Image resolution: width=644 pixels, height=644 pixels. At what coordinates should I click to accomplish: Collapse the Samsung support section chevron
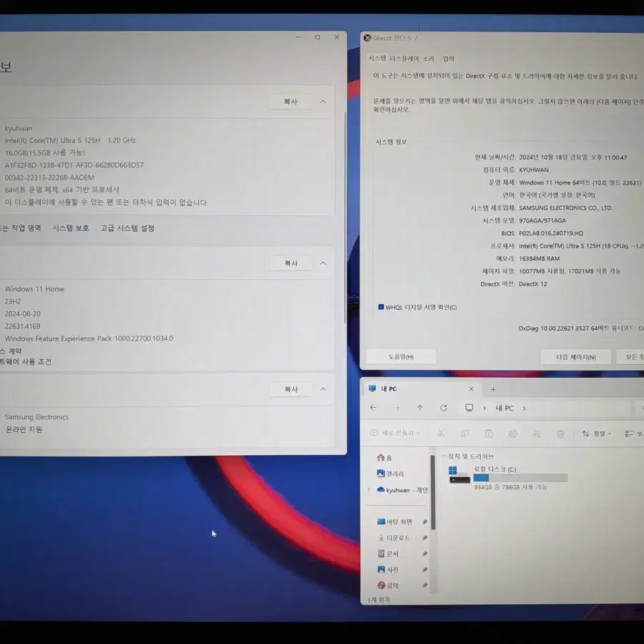(323, 389)
